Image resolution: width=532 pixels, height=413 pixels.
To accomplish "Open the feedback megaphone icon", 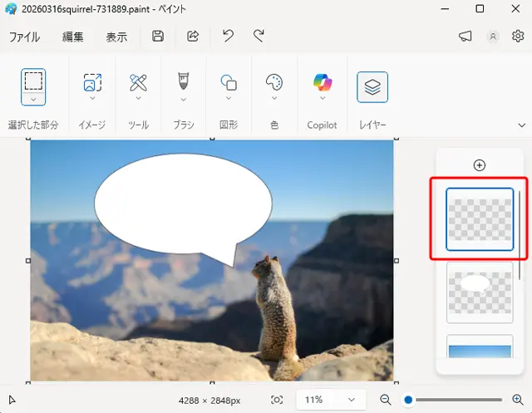I will coord(465,36).
